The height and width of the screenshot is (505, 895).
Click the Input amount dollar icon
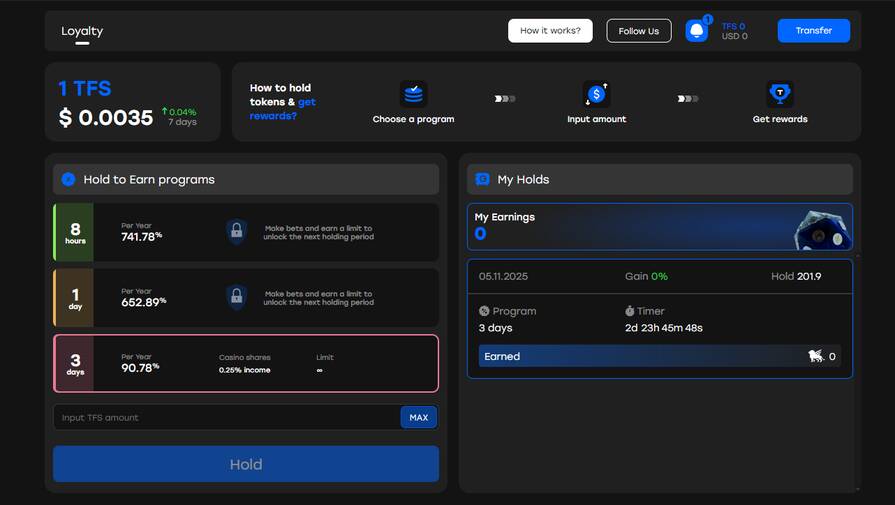(596, 94)
